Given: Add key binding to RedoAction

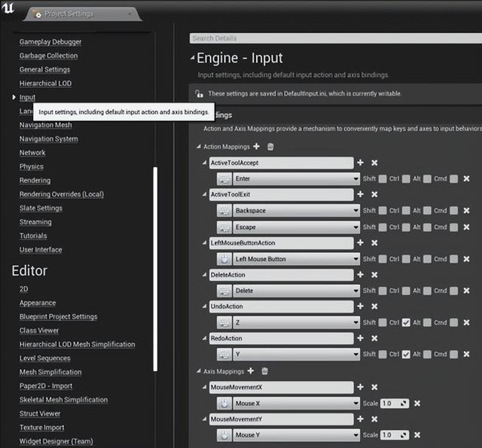Looking at the screenshot, I should click(361, 338).
